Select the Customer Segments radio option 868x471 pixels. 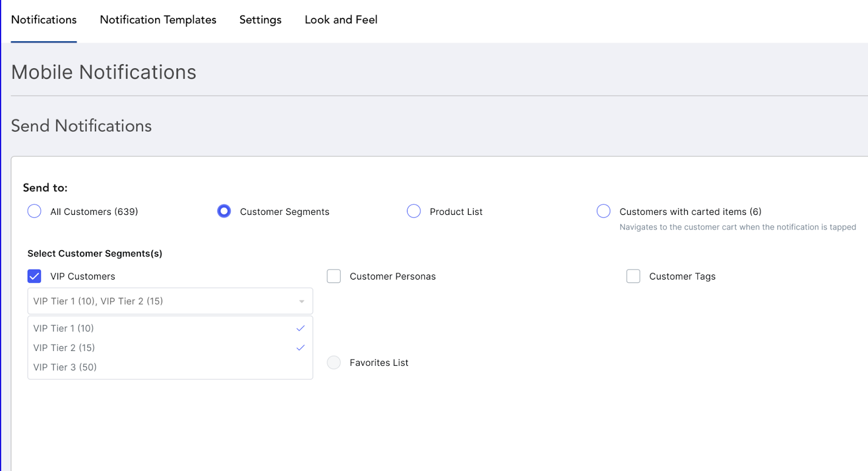(224, 211)
